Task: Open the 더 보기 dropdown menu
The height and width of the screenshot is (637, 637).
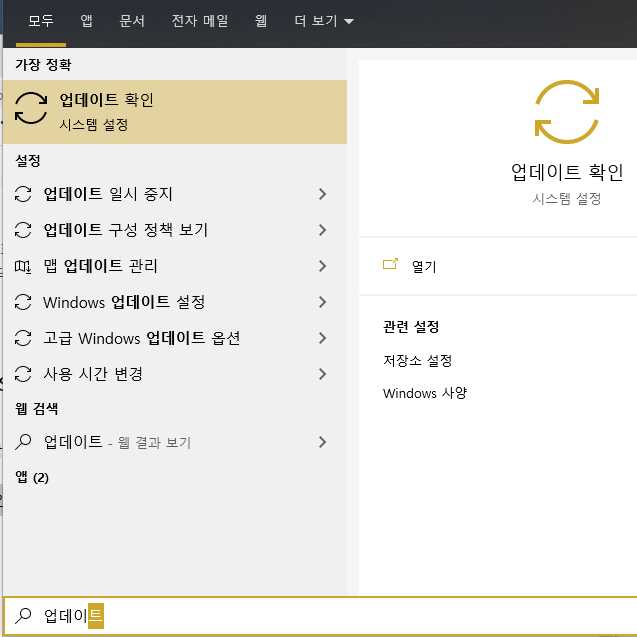Action: pos(324,21)
